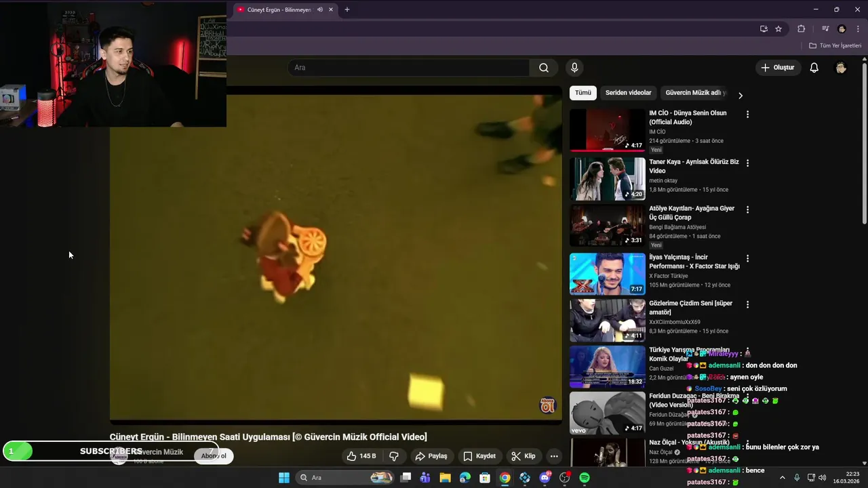Click the Windows taskbar search box
Viewport: 868px width, 488px height.
pyautogui.click(x=346, y=478)
